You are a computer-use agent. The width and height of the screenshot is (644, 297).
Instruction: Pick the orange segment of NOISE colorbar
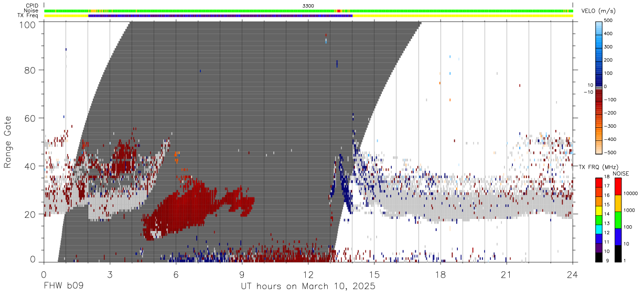click(x=618, y=202)
